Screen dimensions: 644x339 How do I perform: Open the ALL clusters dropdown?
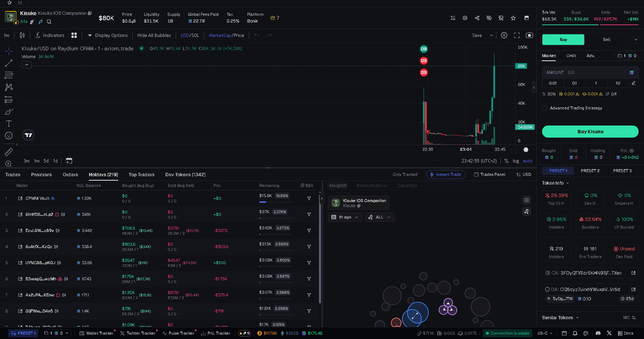click(379, 217)
